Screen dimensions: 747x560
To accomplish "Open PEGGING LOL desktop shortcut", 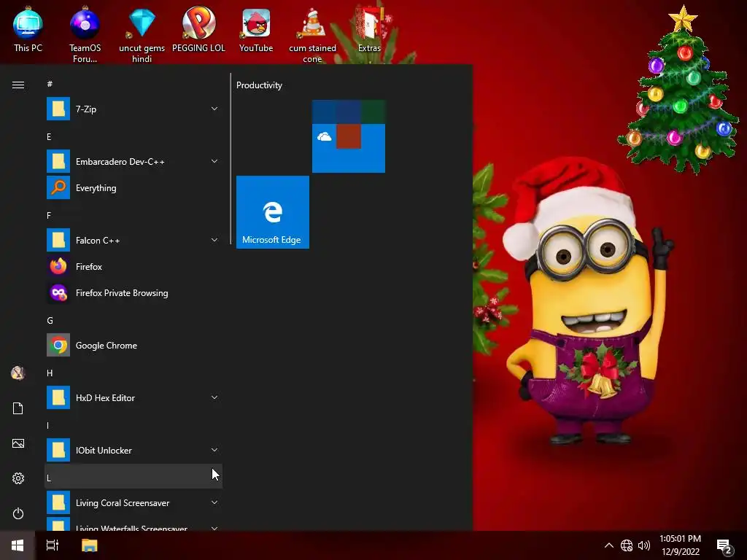I will coord(198,28).
